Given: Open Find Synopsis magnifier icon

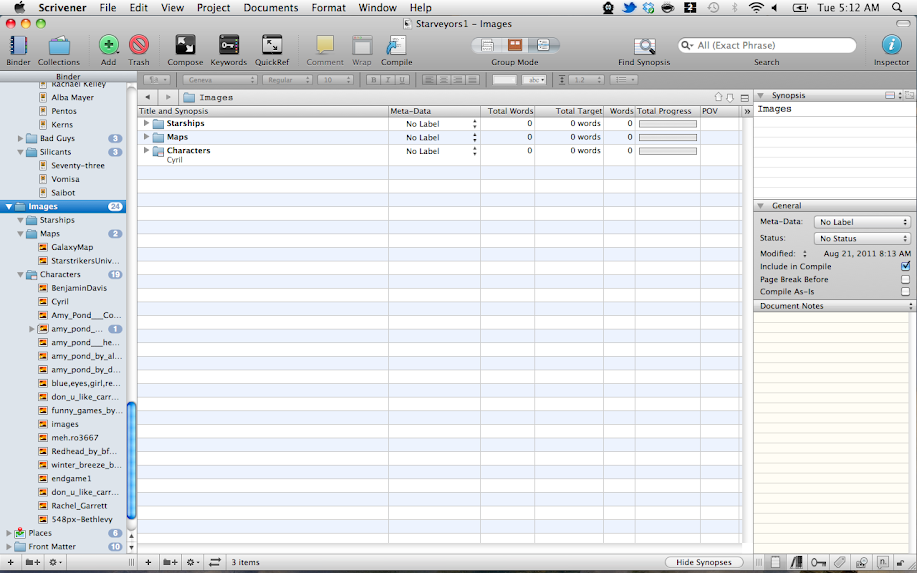Looking at the screenshot, I should [644, 46].
